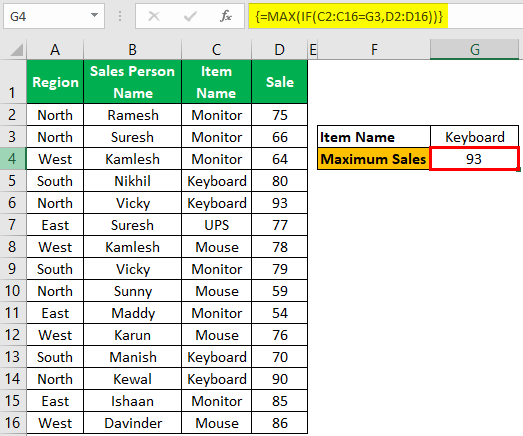Select column F header
Image resolution: width=523 pixels, height=436 pixels.
coord(374,50)
